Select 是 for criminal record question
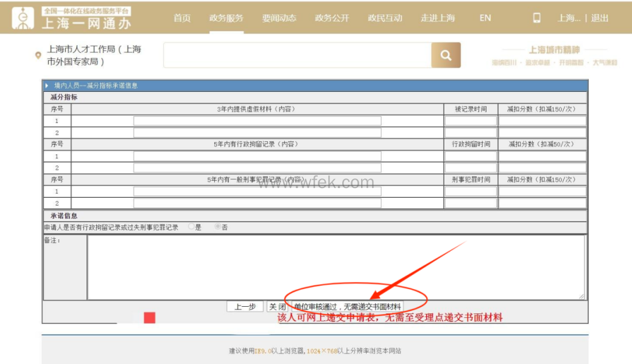Viewport: 632px width, 364px height. (192, 227)
